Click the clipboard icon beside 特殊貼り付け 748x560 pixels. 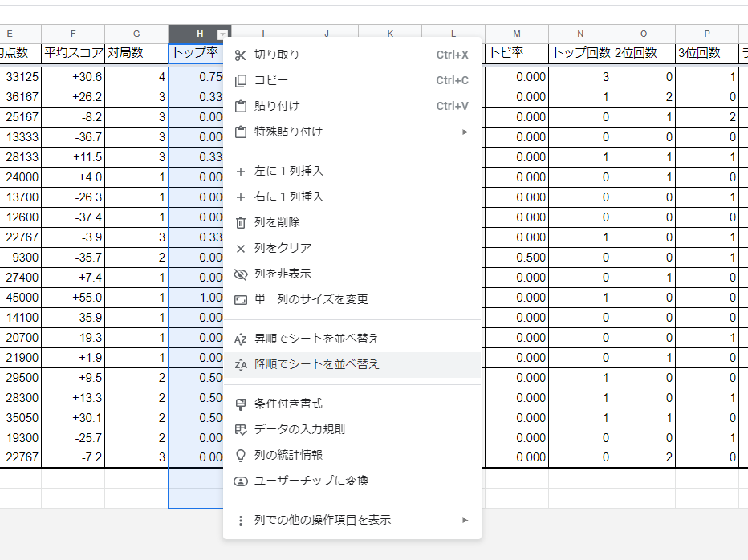pos(241,132)
